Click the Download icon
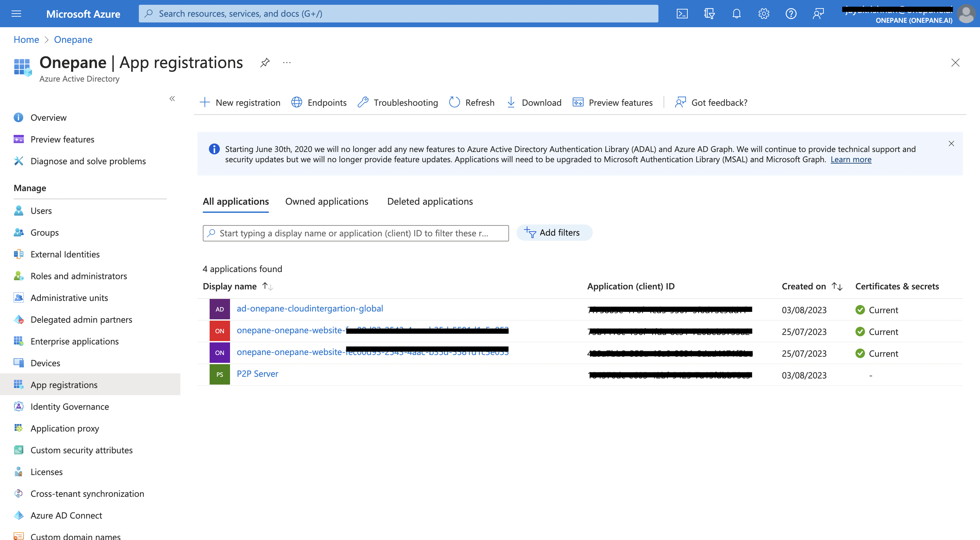The width and height of the screenshot is (980, 540). pyautogui.click(x=512, y=102)
